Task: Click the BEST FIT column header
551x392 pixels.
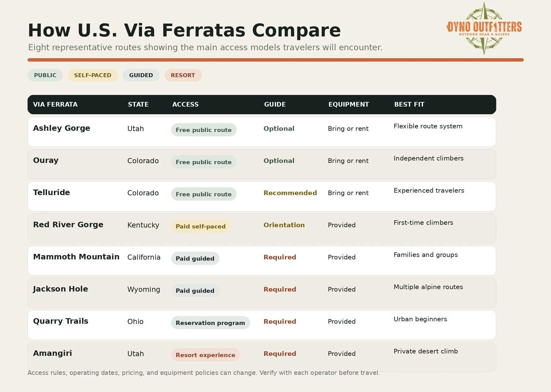Action: (409, 104)
